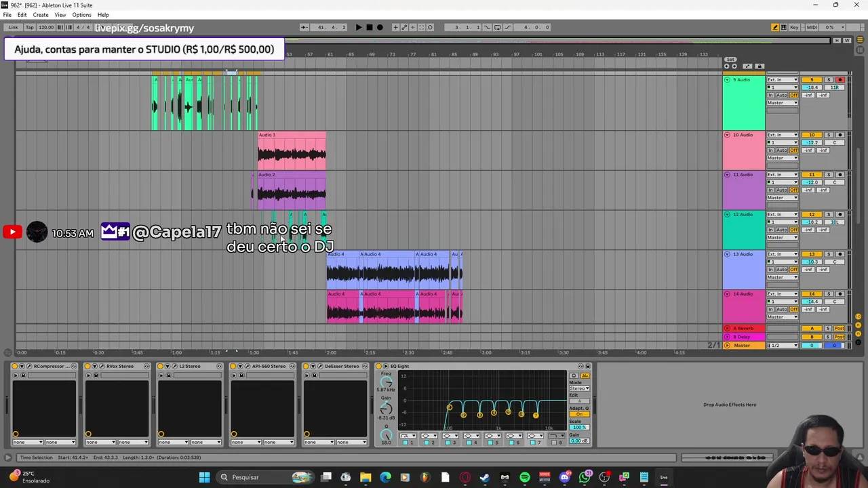This screenshot has width=868, height=488.
Task: Click the 14 Audio track activator
Action: pyautogui.click(x=812, y=294)
